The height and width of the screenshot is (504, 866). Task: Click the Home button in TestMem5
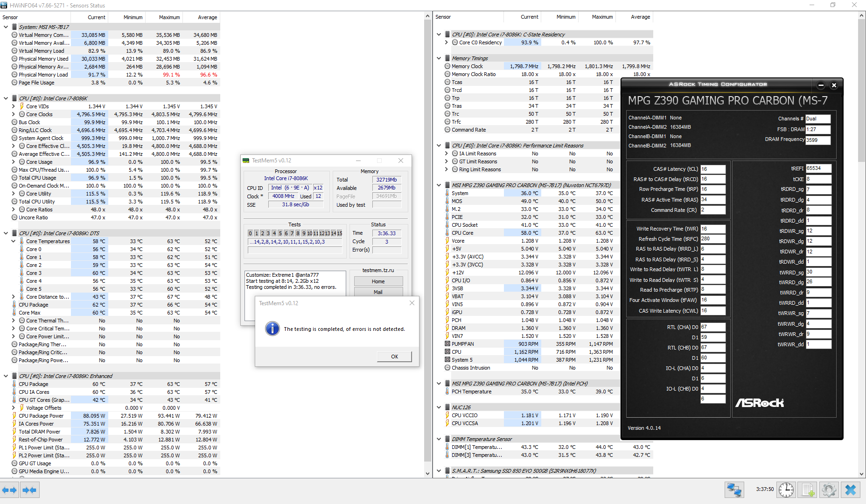[x=378, y=281]
